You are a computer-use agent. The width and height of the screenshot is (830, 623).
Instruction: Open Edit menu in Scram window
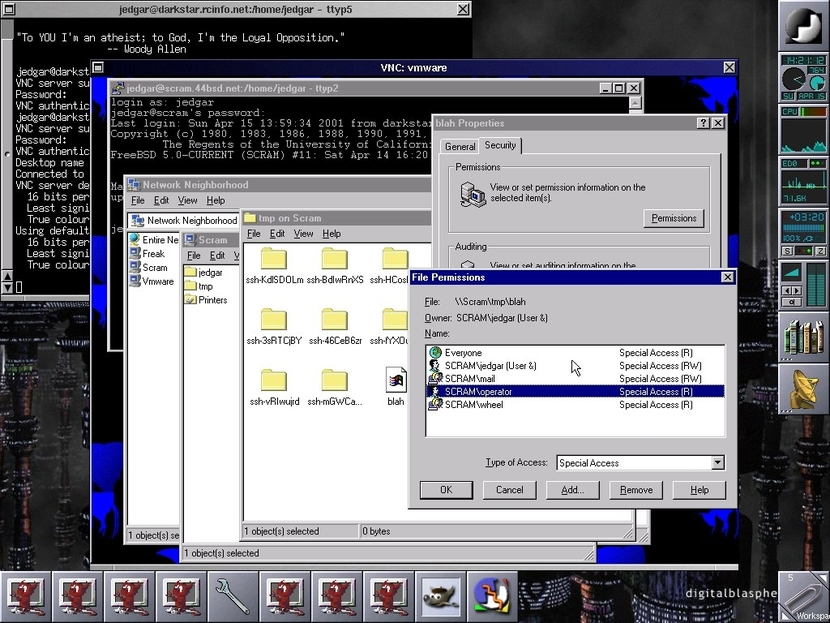click(x=217, y=256)
